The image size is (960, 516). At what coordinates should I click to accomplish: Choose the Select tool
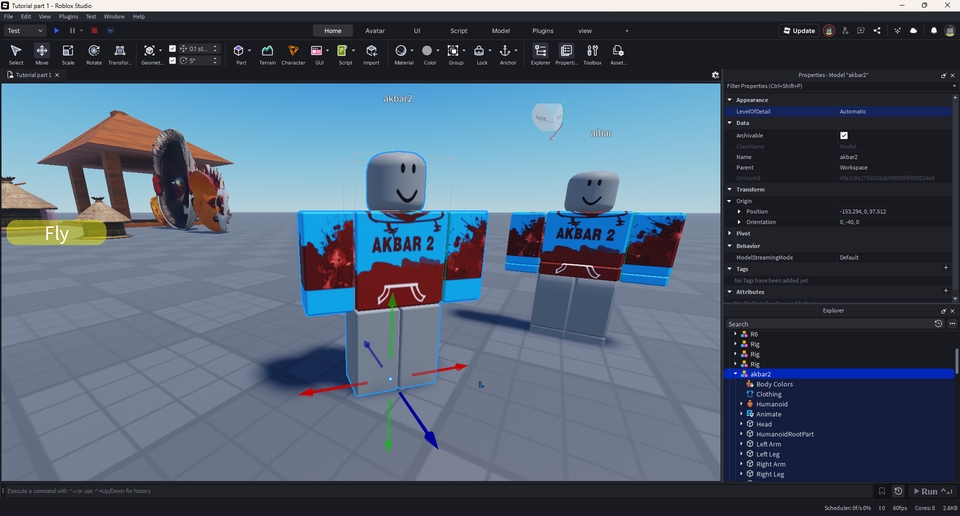[16, 54]
